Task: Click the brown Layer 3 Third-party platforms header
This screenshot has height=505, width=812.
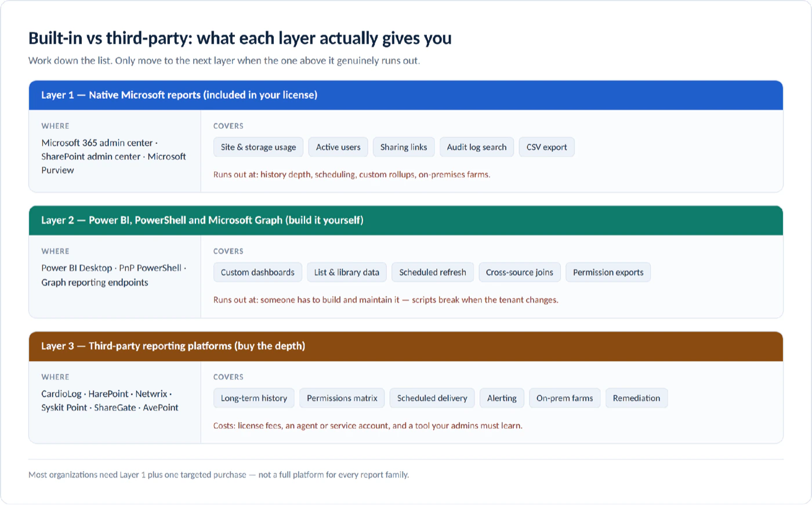Action: (x=406, y=346)
